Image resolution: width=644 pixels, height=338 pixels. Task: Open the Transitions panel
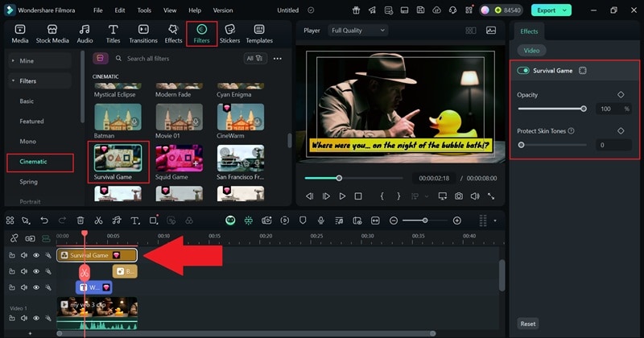tap(143, 34)
